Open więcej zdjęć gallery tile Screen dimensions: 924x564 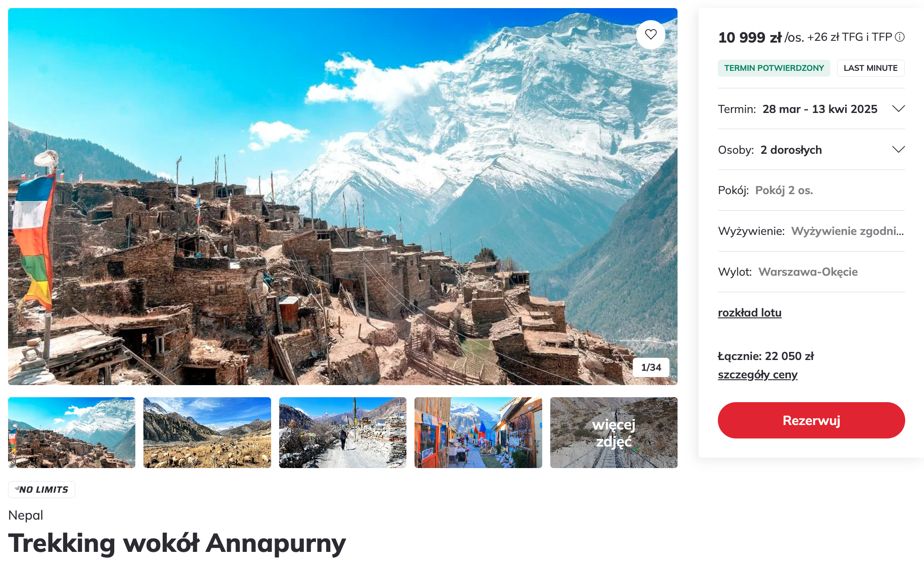click(x=614, y=433)
